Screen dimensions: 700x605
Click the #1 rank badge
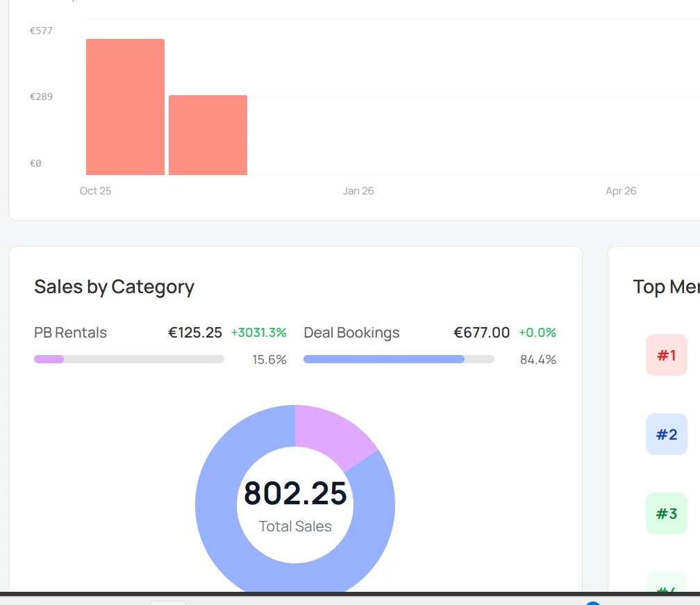[667, 355]
